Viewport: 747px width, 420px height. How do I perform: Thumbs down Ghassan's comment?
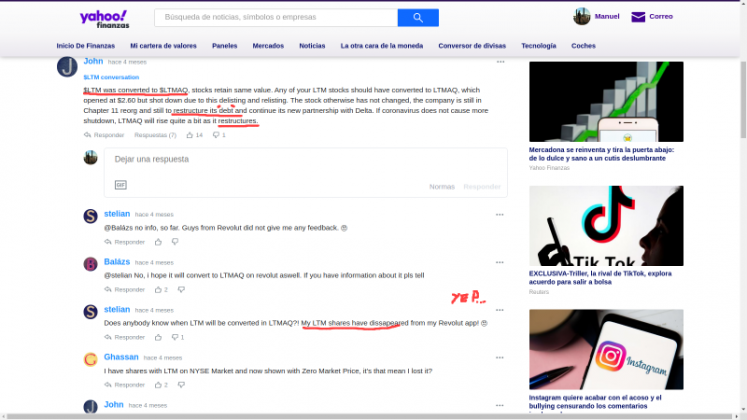(x=181, y=385)
